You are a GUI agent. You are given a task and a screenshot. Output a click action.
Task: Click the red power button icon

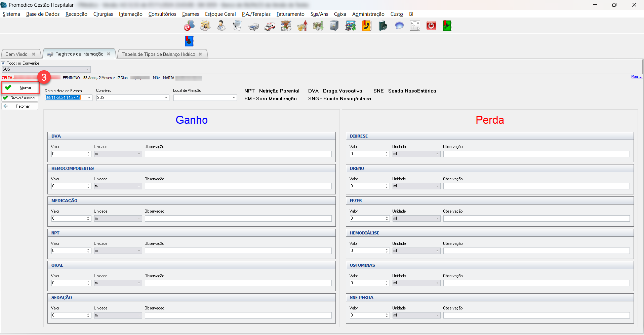point(431,26)
